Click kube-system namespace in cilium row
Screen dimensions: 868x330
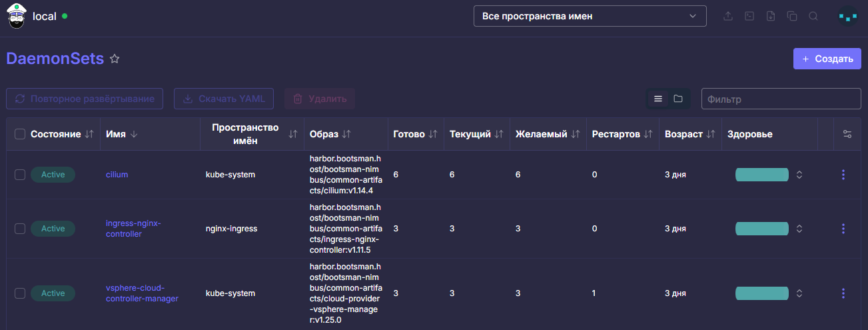230,175
